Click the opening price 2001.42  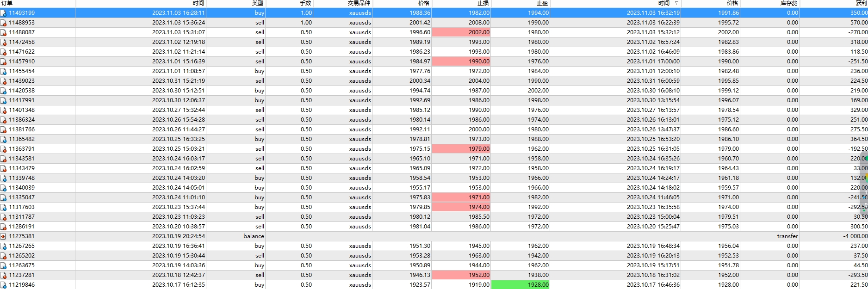pos(420,23)
